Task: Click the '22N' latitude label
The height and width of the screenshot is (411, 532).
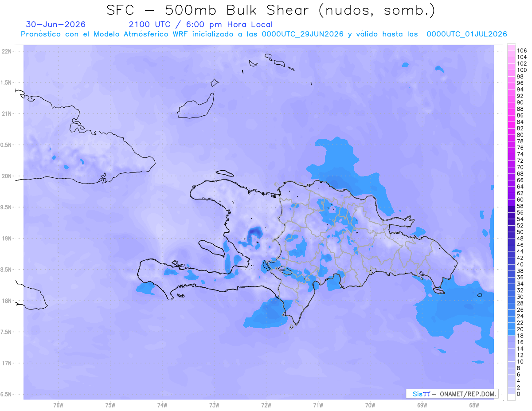Action: 7,51
